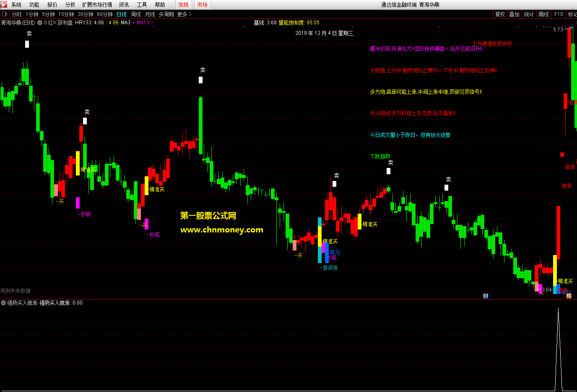Click the 黑马 blue signal label
This screenshot has height=392, width=577.
(x=335, y=253)
